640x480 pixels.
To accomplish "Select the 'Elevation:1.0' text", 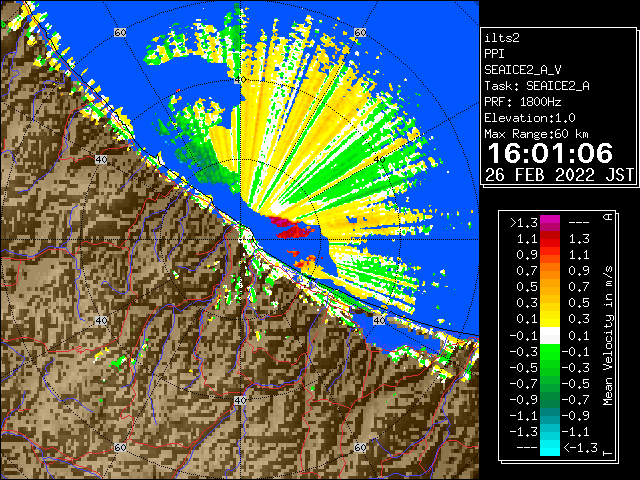I will click(x=530, y=118).
